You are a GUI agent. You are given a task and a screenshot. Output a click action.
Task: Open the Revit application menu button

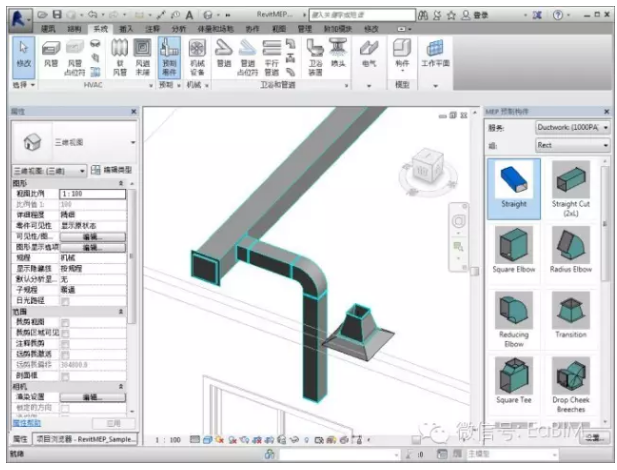(20, 19)
